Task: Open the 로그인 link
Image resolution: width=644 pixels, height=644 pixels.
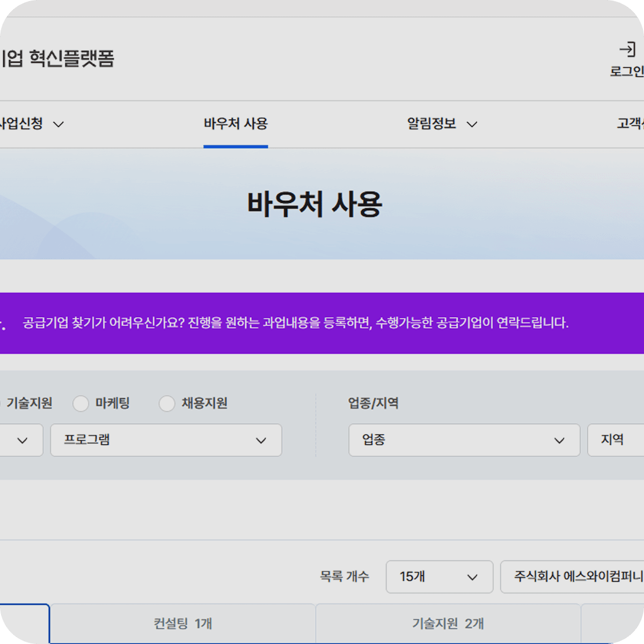Action: [627, 71]
